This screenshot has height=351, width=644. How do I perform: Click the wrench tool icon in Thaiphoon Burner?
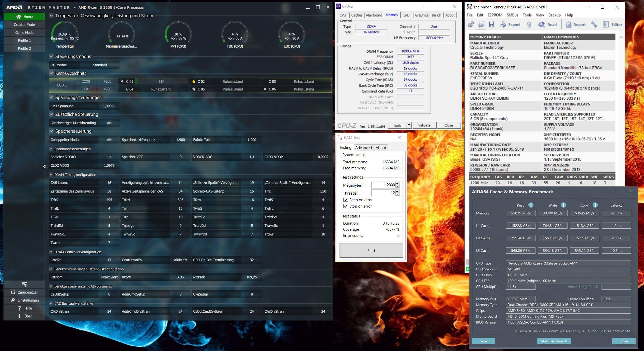594,24
